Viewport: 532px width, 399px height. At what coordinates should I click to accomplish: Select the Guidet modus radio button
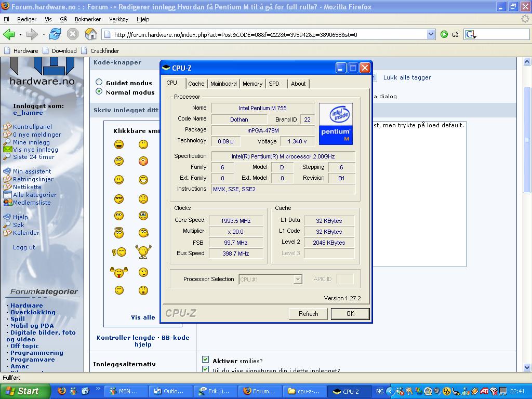click(x=99, y=82)
